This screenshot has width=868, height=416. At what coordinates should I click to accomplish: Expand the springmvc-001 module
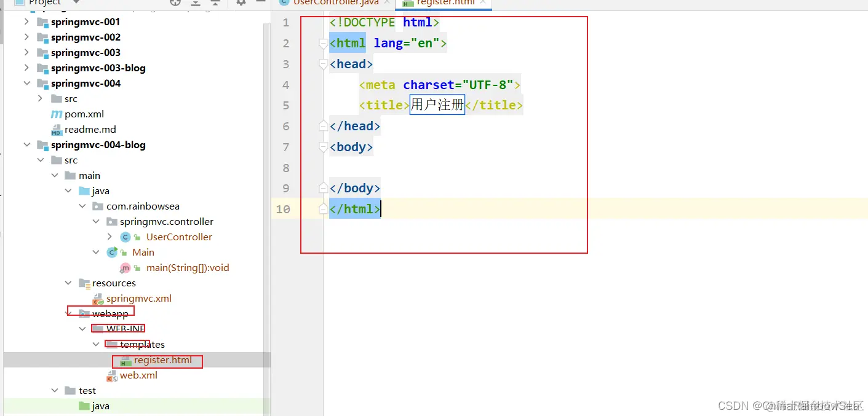click(26, 22)
